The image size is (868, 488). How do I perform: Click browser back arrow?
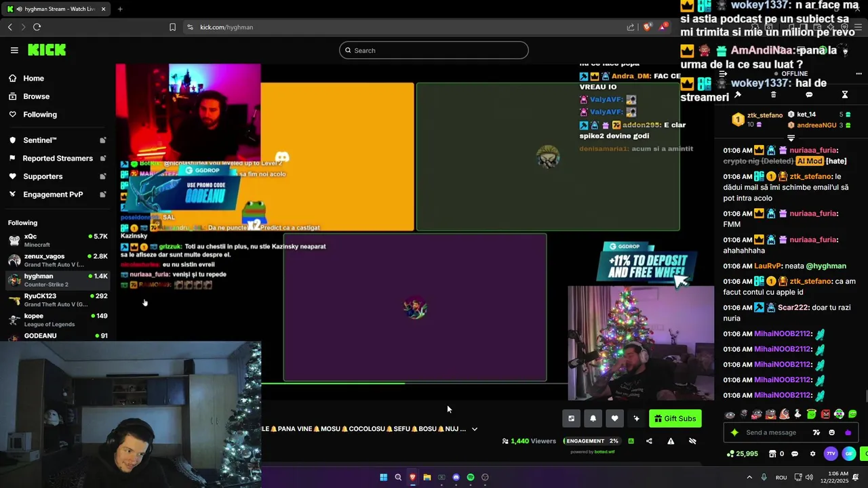10,27
